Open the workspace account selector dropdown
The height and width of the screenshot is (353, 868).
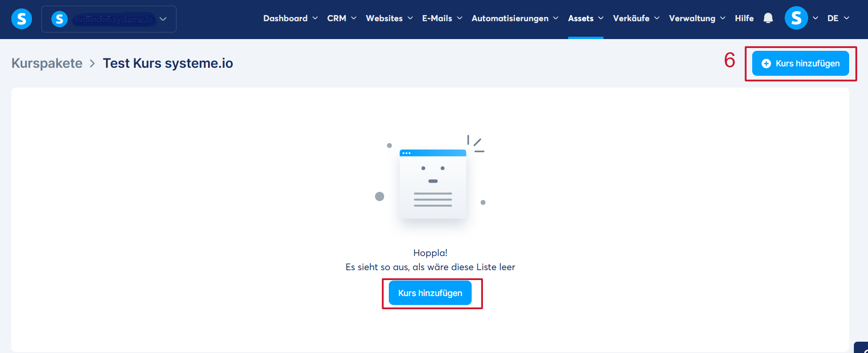pyautogui.click(x=109, y=19)
